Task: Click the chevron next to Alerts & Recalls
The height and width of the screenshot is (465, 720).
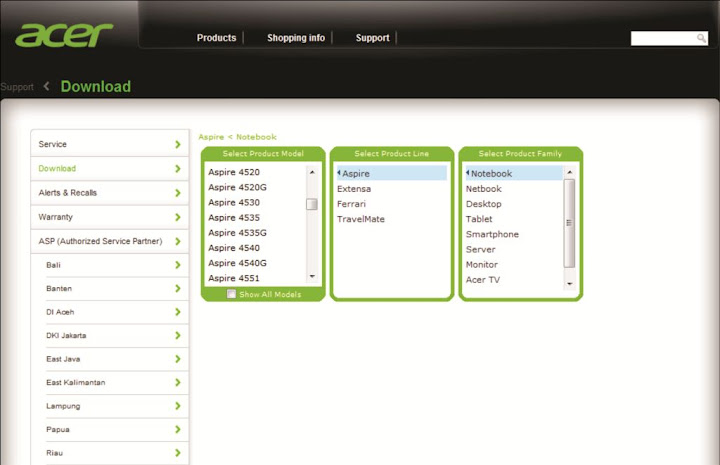Action: [x=178, y=193]
